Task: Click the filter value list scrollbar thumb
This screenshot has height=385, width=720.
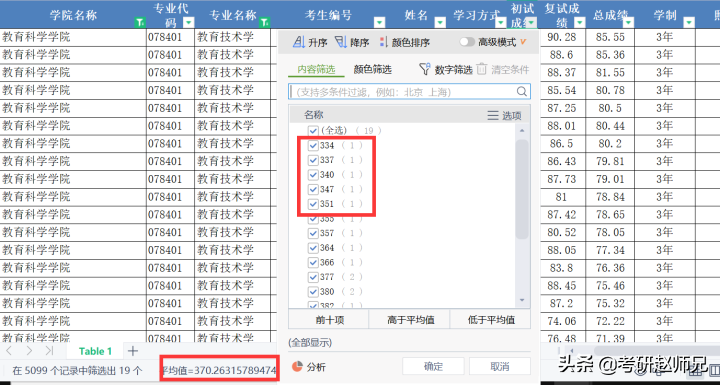Action: coord(522,189)
